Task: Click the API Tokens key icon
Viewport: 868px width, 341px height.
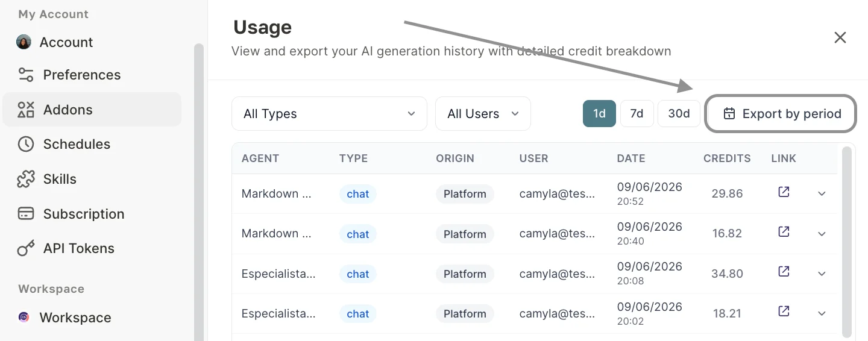Action: tap(26, 248)
